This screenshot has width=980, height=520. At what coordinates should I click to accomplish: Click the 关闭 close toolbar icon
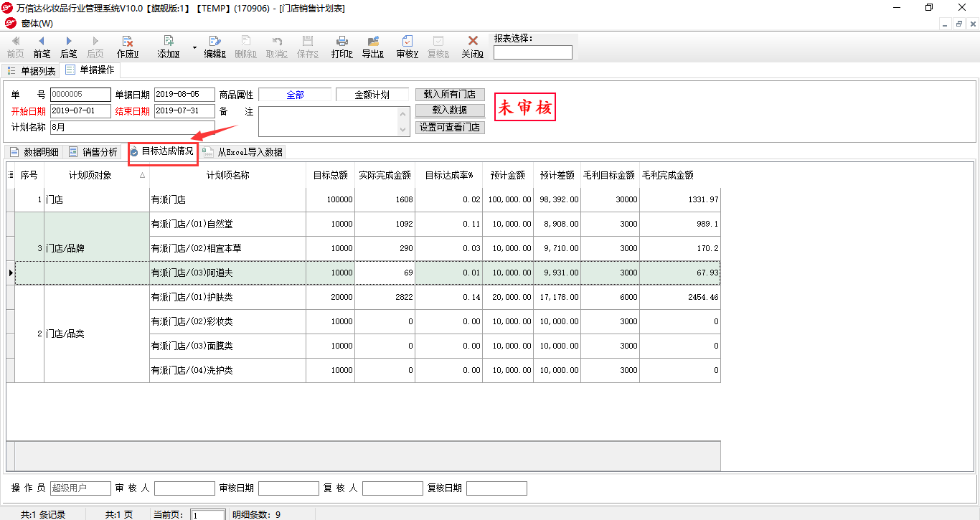click(472, 47)
